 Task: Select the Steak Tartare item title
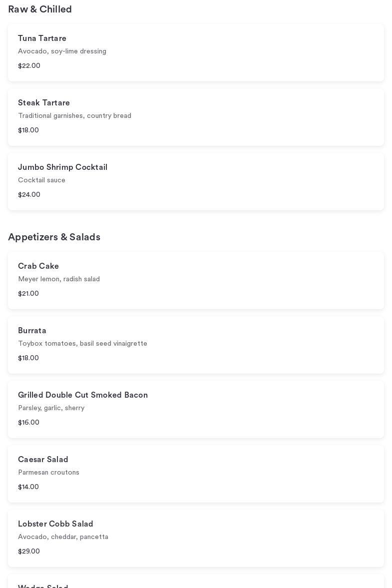pos(44,103)
